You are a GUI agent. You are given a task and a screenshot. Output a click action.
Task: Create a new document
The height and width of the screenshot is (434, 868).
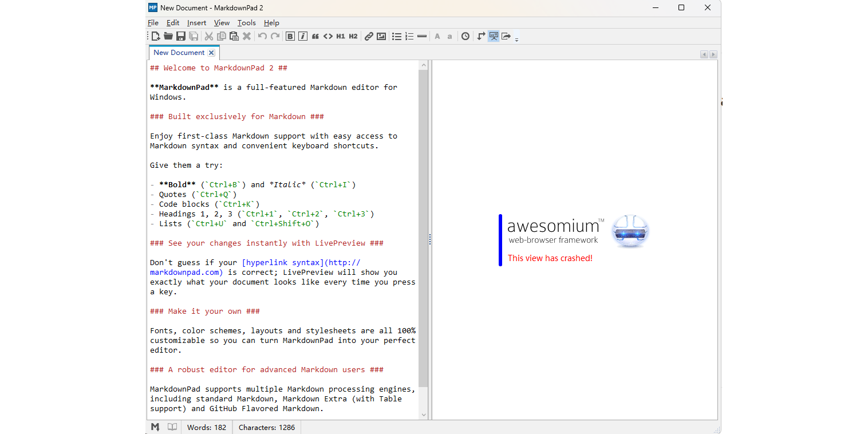click(155, 35)
